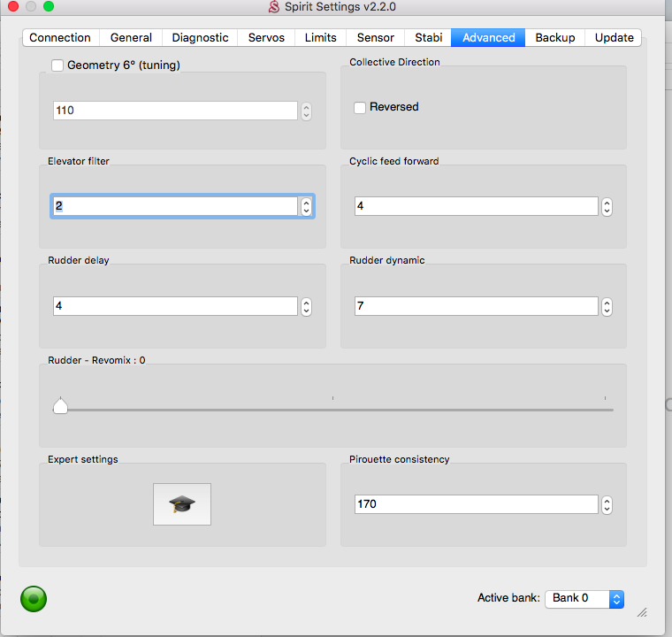Switch to the Connection tab
Viewport: 672px width, 637px height.
tap(60, 37)
